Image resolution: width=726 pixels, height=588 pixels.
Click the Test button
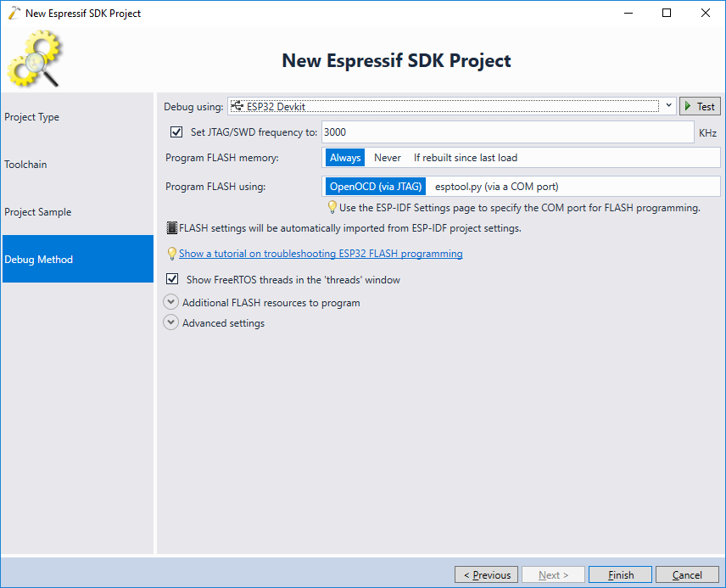tap(700, 106)
